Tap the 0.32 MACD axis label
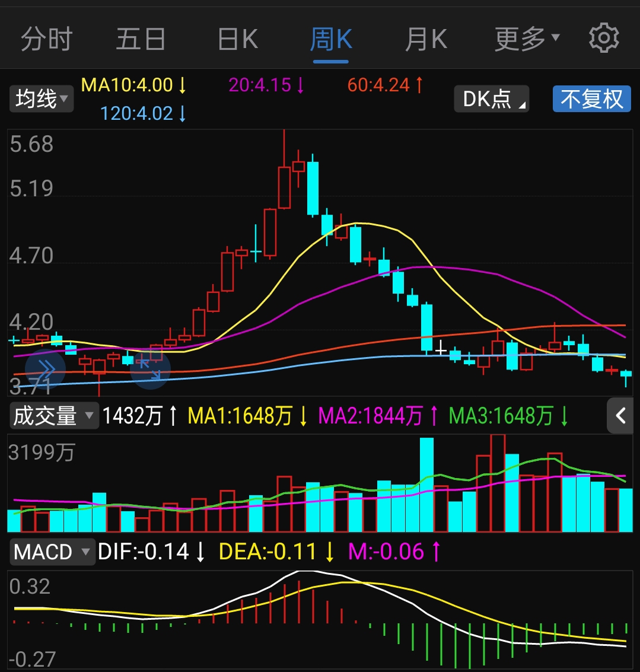Image resolution: width=640 pixels, height=672 pixels. pyautogui.click(x=30, y=587)
